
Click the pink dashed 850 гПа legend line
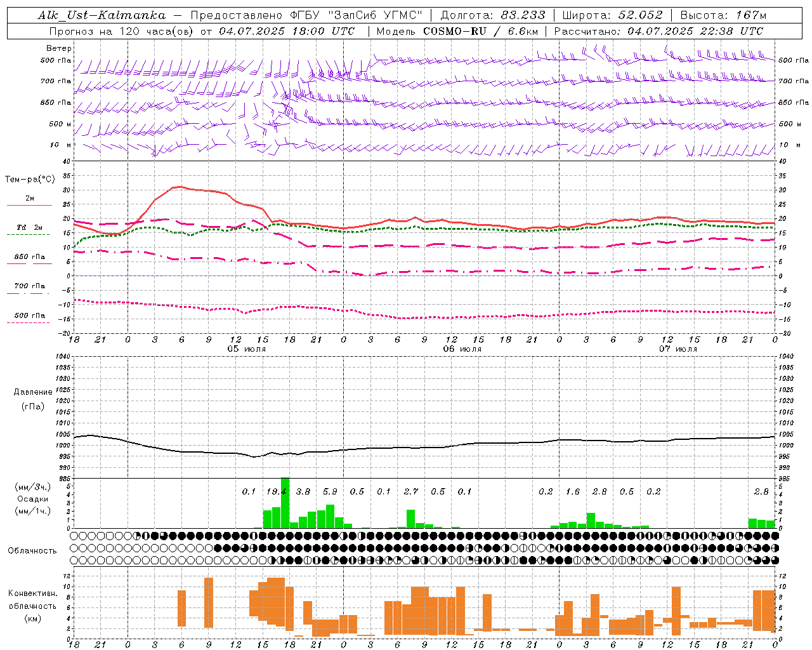coord(29,263)
